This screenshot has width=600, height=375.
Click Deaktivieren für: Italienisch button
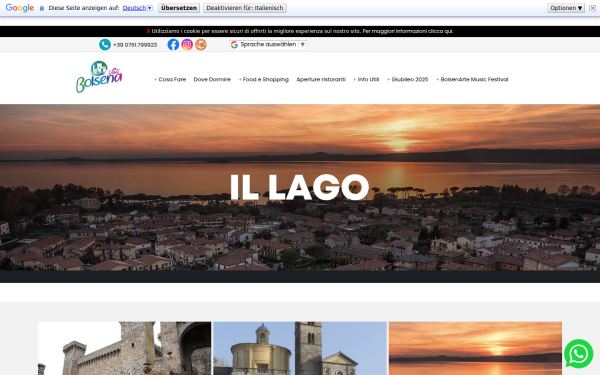[x=245, y=8]
